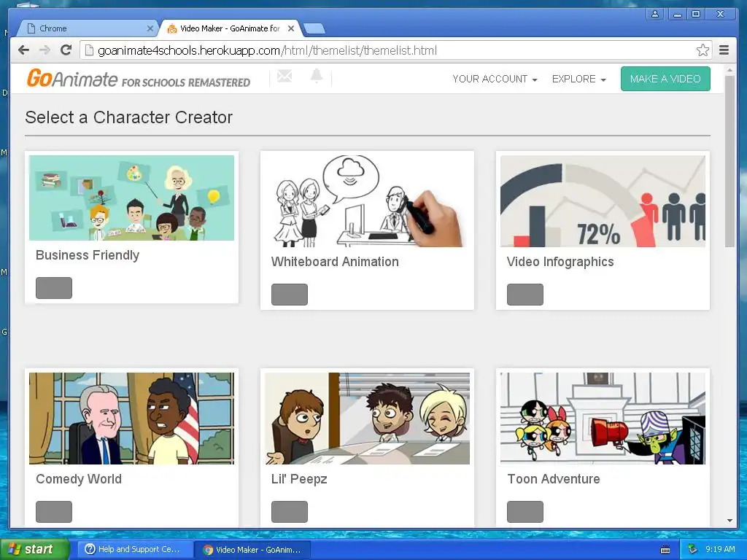Close the Video Maker - GoAnimate tab

click(x=291, y=28)
